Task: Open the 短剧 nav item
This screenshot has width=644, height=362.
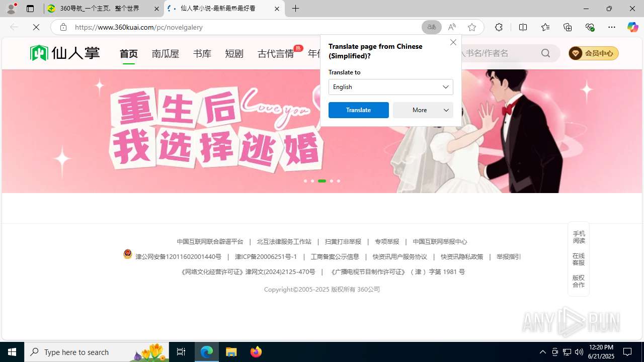Action: click(x=234, y=53)
